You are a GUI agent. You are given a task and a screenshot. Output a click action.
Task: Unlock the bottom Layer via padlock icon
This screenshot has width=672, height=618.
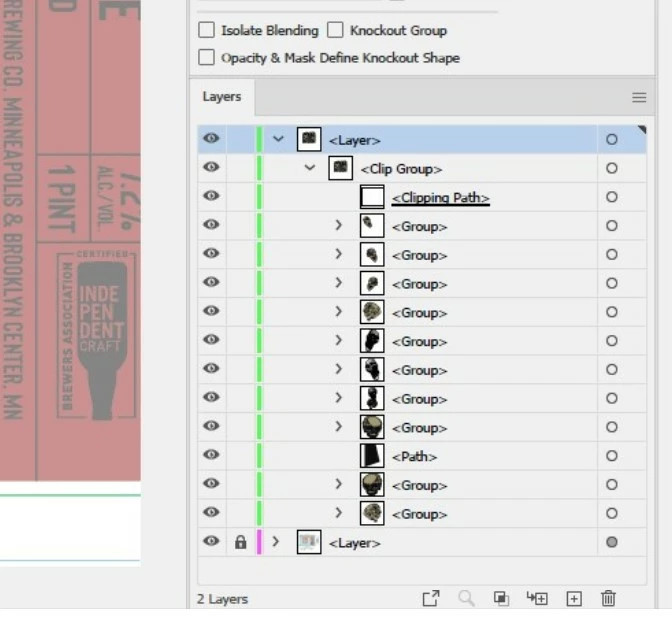point(240,542)
